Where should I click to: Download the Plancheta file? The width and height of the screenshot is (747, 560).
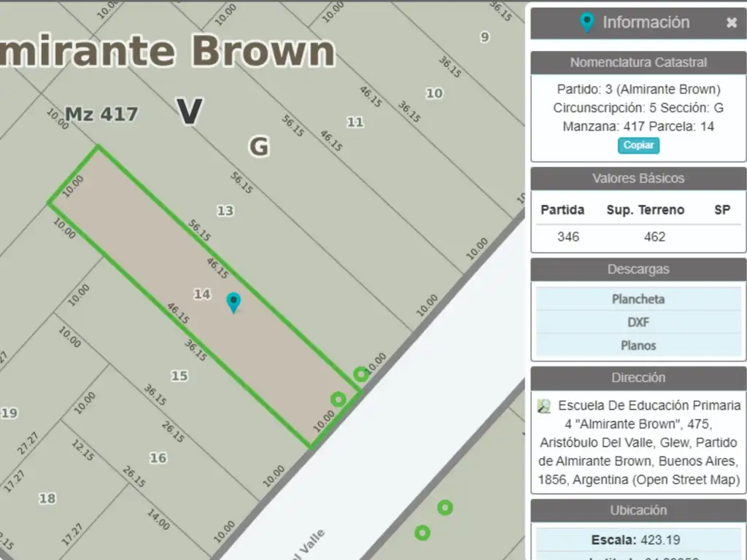click(x=638, y=299)
